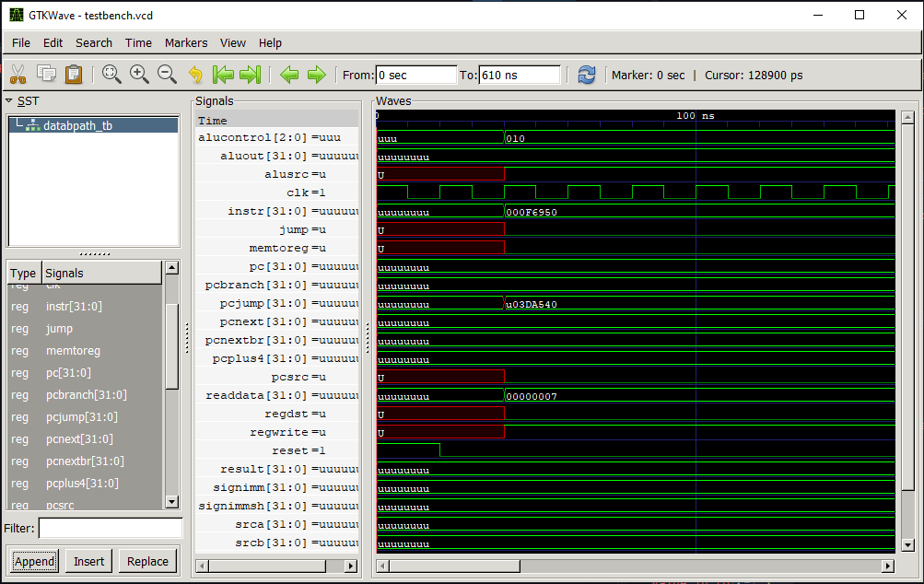This screenshot has height=584, width=924.
Task: Click the Copy icon in toolbar
Action: (46, 75)
